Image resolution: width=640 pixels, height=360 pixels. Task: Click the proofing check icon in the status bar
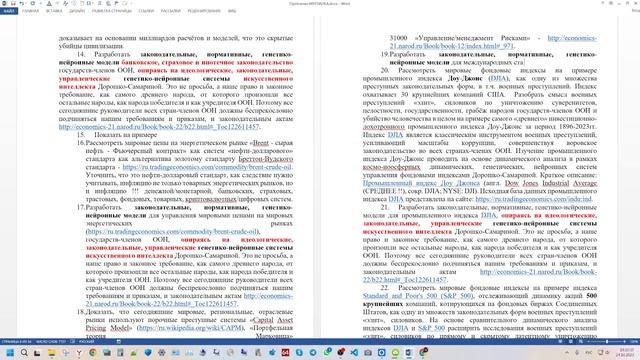(72, 341)
